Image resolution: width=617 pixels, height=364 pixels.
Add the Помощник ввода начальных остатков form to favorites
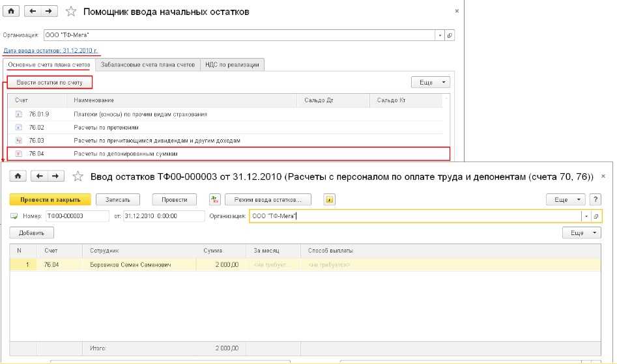pos(72,12)
